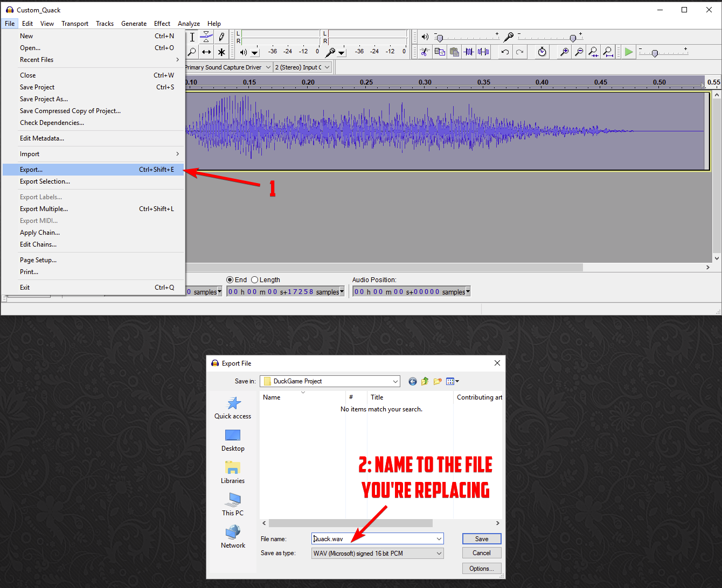The width and height of the screenshot is (722, 588).
Task: Close the Export File dialog
Action: coord(497,363)
